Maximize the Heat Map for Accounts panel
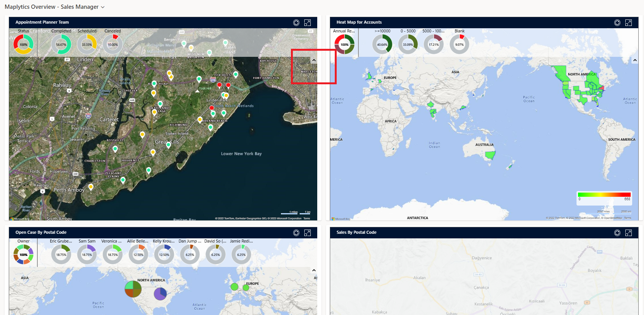This screenshot has width=644, height=315. pos(628,23)
